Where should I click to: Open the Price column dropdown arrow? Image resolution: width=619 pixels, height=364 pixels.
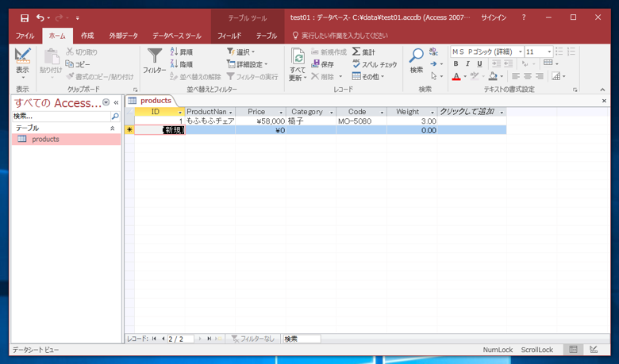click(281, 113)
